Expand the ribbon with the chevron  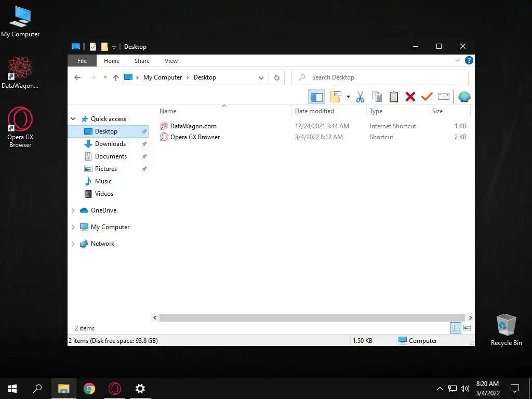[x=457, y=60]
